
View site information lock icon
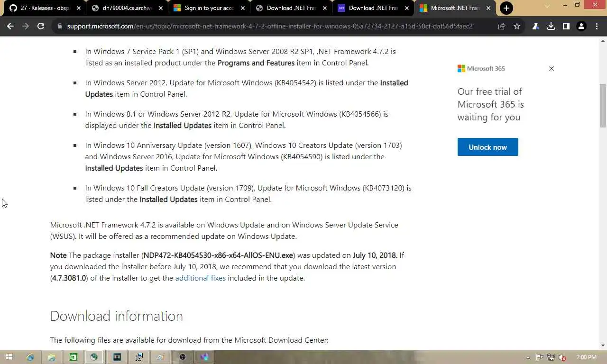point(60,26)
